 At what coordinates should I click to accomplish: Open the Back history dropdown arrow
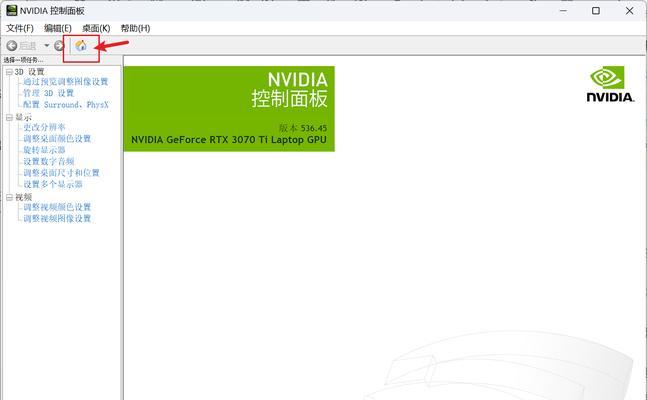(x=47, y=45)
